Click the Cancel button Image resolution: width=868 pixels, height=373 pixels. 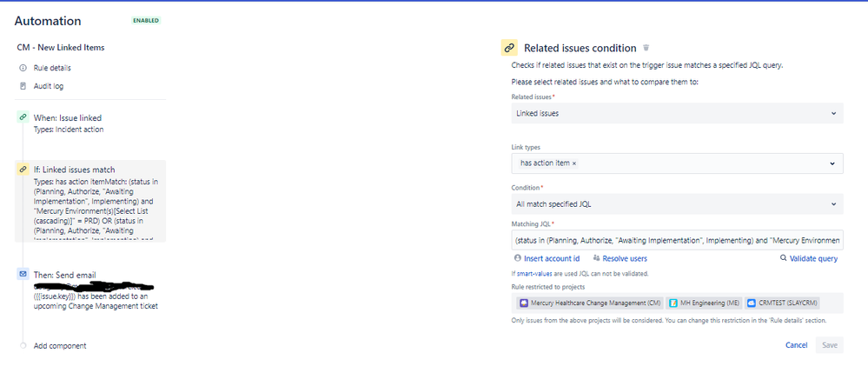(796, 345)
